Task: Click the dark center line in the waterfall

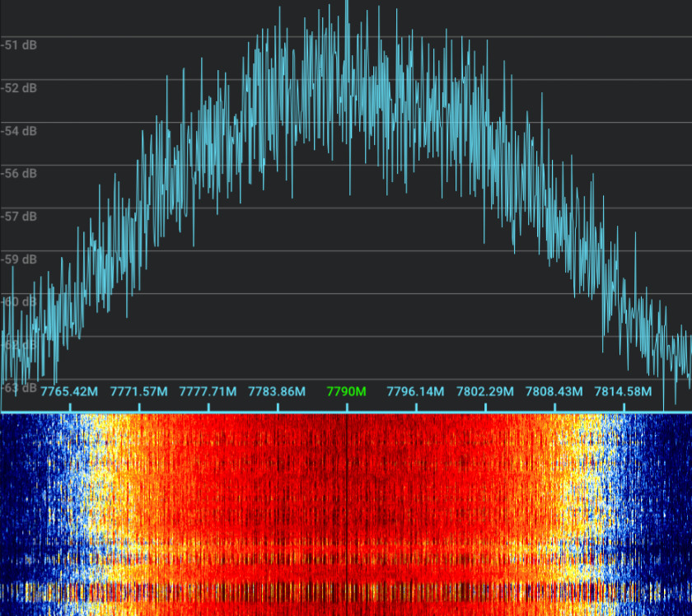Action: click(347, 511)
